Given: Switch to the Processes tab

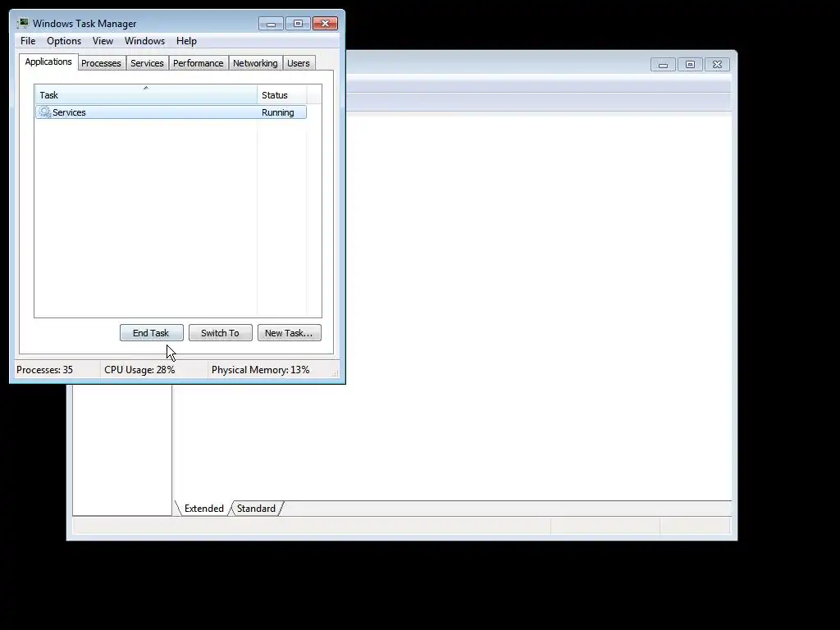Looking at the screenshot, I should pos(101,63).
